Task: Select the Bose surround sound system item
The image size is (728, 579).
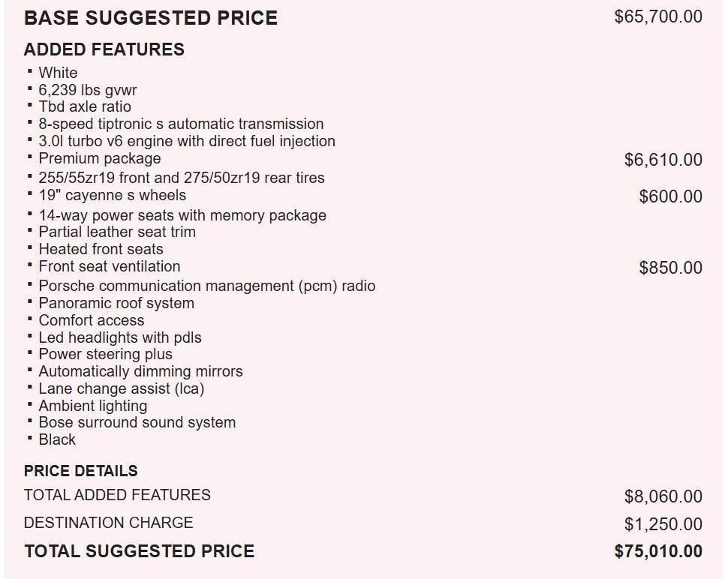Action: pyautogui.click(x=137, y=422)
